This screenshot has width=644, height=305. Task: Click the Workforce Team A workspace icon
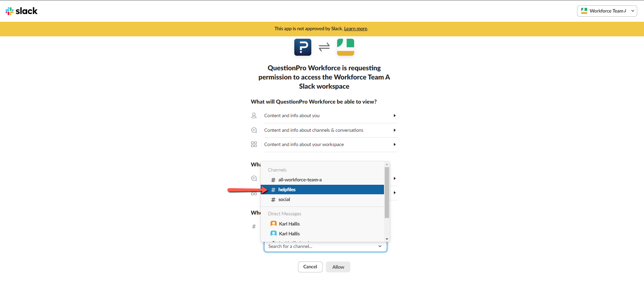tap(346, 47)
